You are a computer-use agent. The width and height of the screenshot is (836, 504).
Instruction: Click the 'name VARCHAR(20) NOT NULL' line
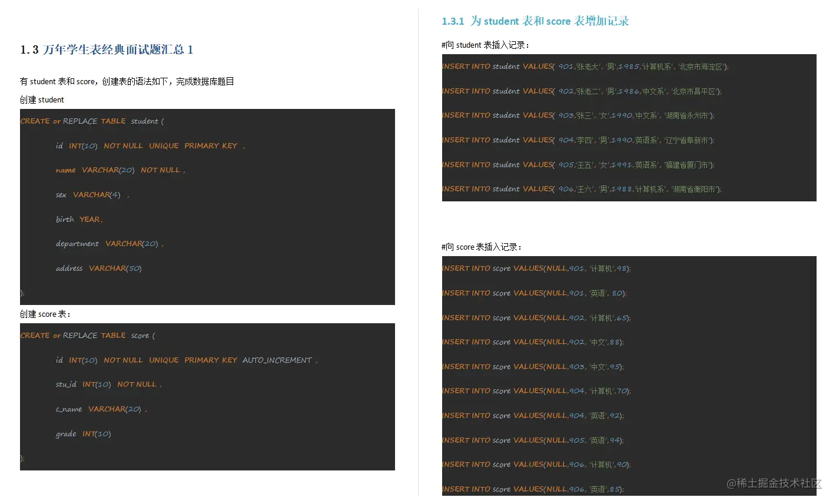point(121,170)
